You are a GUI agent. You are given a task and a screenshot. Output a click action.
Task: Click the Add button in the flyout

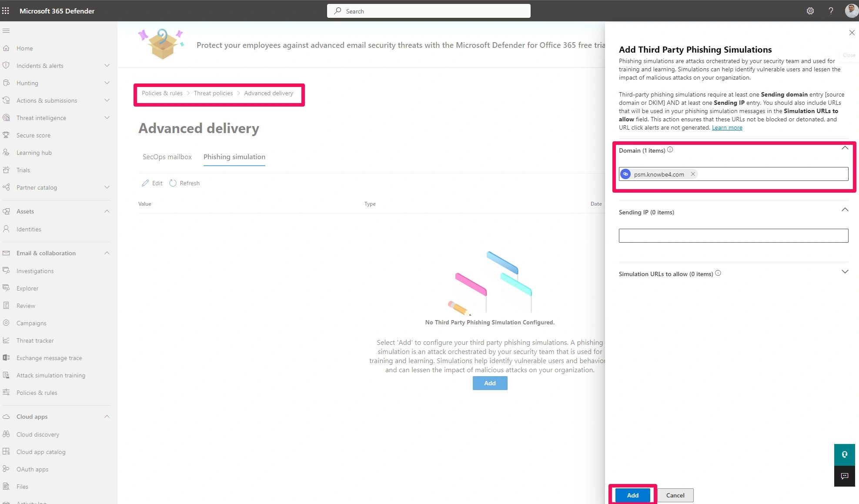[632, 495]
